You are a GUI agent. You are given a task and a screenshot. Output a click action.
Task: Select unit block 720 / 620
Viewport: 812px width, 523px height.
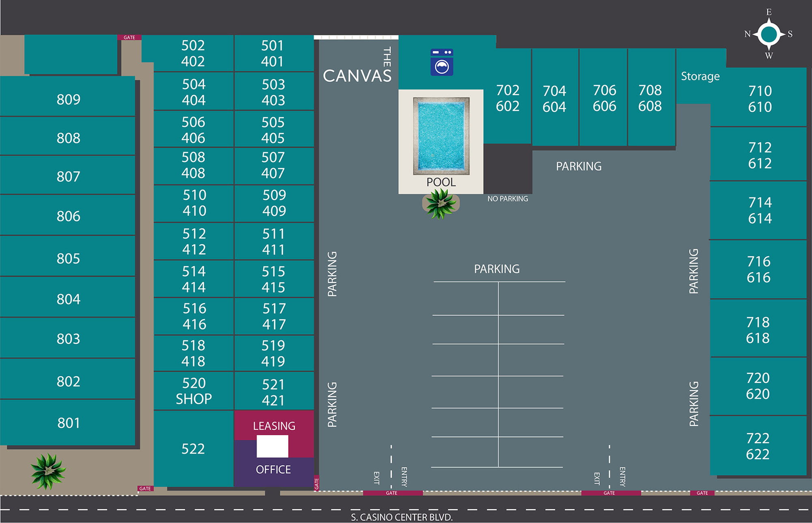tap(758, 386)
